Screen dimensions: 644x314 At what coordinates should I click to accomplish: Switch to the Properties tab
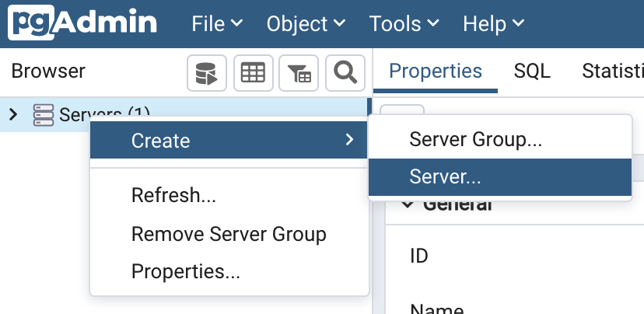pyautogui.click(x=436, y=72)
